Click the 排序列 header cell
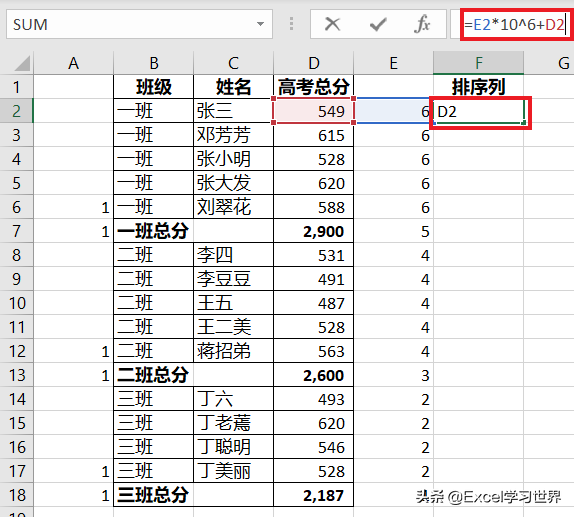The height and width of the screenshot is (517, 574). pos(478,87)
